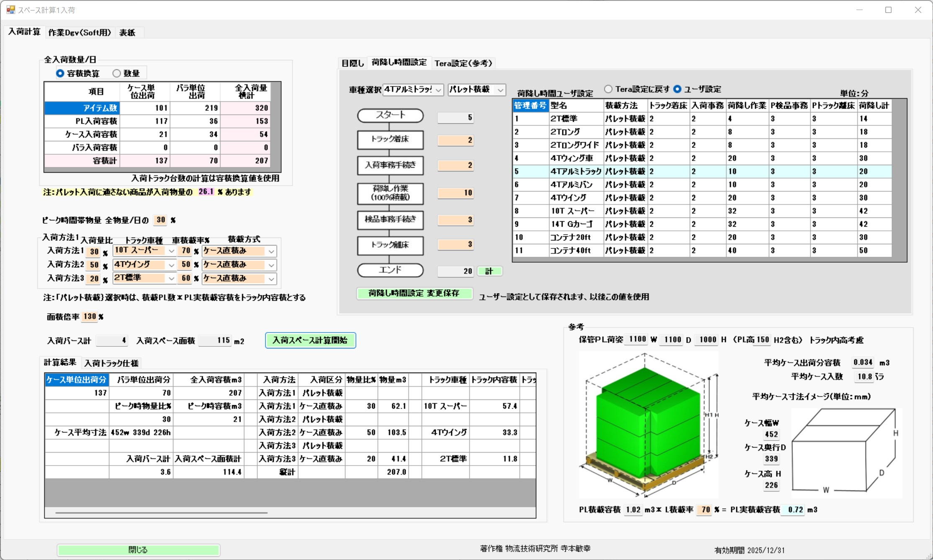Click 荷降し時間設定 変更保存 button
933x560 pixels.
(414, 293)
